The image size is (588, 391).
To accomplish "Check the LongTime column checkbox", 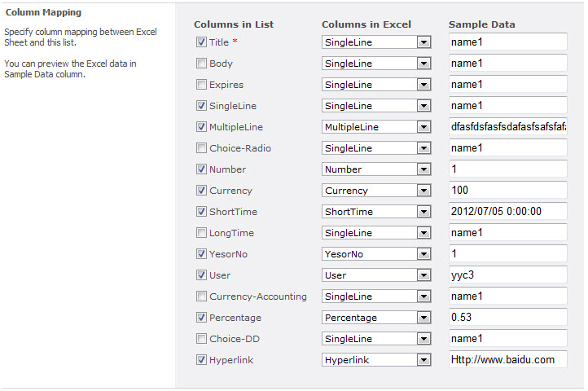I will [201, 233].
